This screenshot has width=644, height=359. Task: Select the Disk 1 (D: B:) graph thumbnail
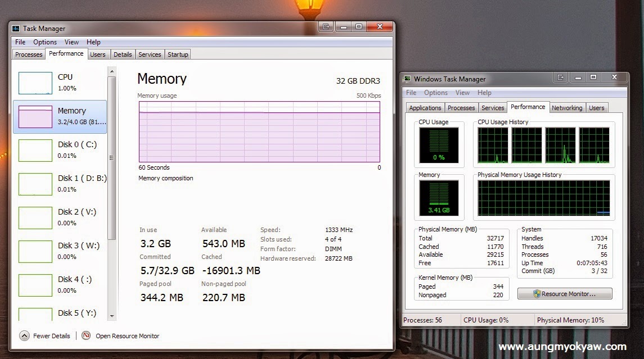point(35,184)
